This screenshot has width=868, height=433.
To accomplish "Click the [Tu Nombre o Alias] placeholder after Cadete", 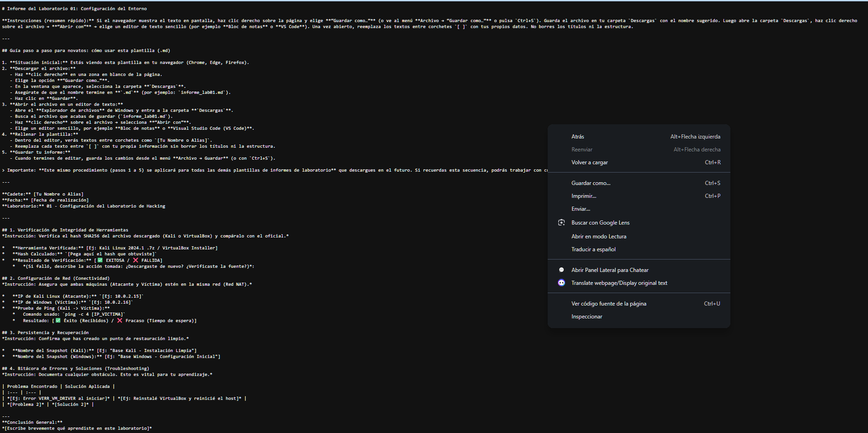I will click(58, 194).
